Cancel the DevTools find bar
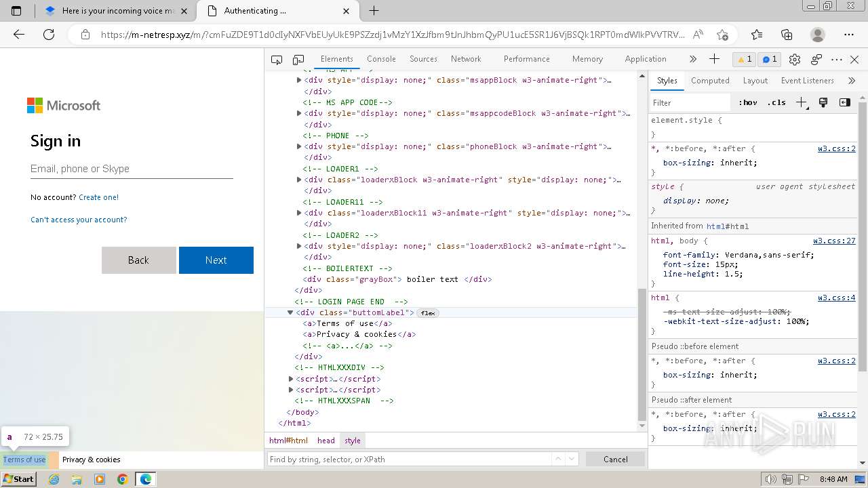The width and height of the screenshot is (868, 488). click(616, 459)
